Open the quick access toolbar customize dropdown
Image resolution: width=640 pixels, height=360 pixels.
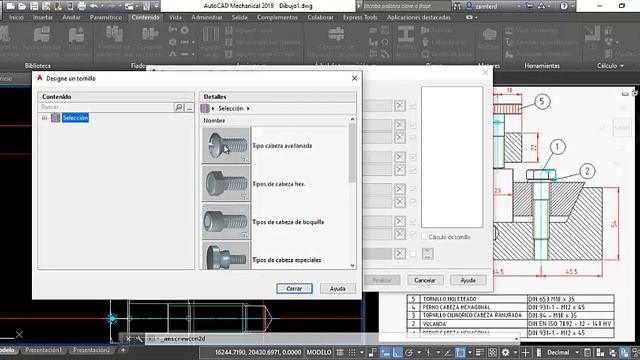pos(156,6)
